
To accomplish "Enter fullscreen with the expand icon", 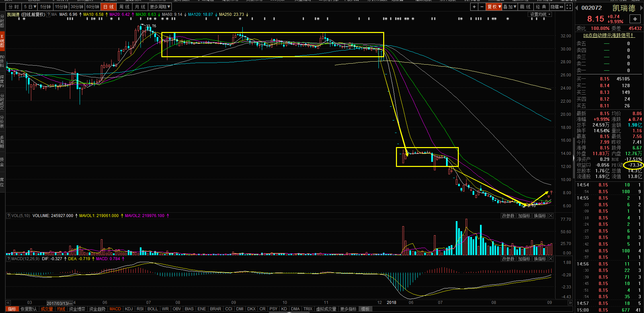I will tap(569, 7).
